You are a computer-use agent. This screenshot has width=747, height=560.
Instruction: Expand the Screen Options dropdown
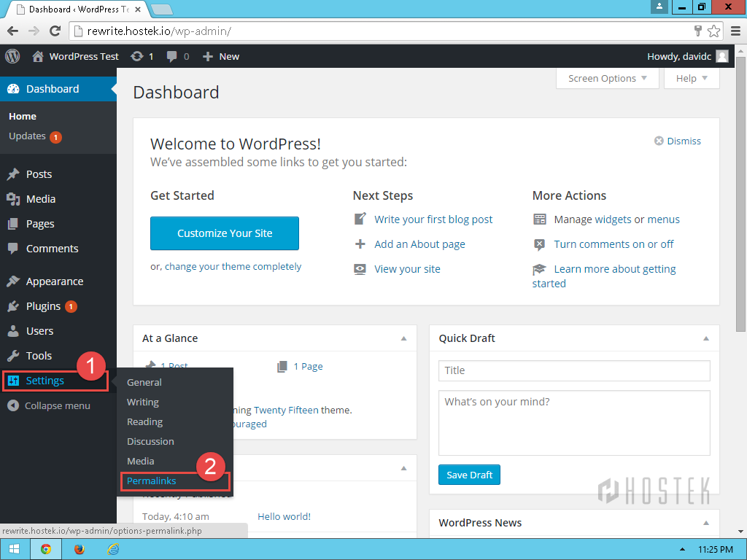pyautogui.click(x=607, y=78)
